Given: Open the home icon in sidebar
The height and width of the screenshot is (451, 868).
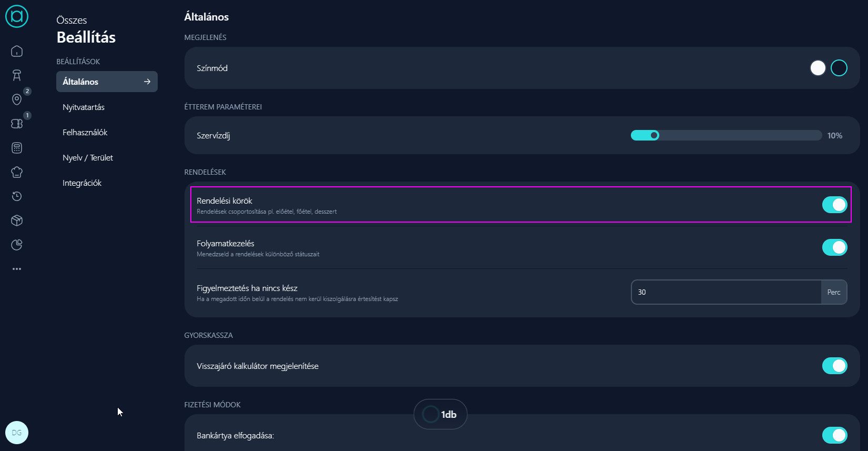Looking at the screenshot, I should click(x=17, y=51).
